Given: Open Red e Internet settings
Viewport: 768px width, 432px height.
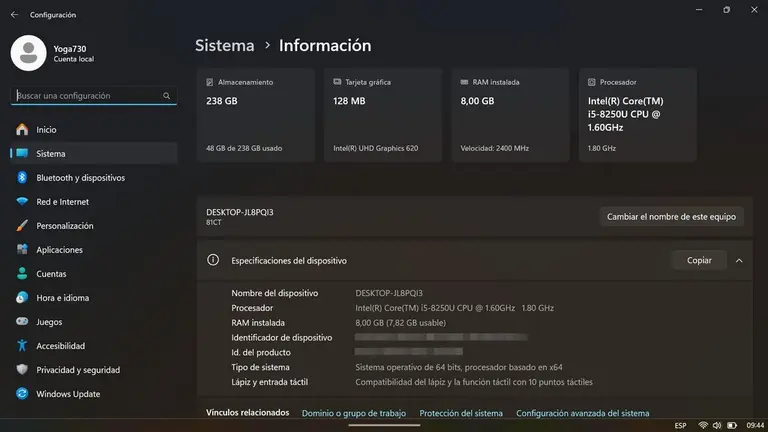Looking at the screenshot, I should (x=94, y=201).
